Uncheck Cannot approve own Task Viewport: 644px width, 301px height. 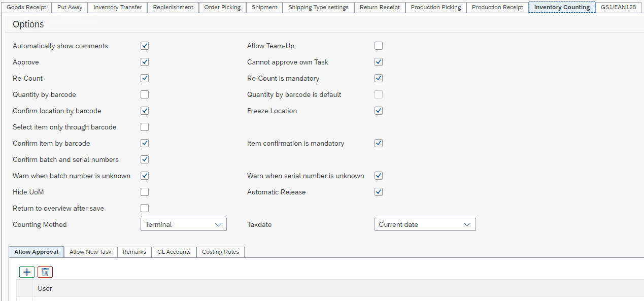(x=378, y=62)
